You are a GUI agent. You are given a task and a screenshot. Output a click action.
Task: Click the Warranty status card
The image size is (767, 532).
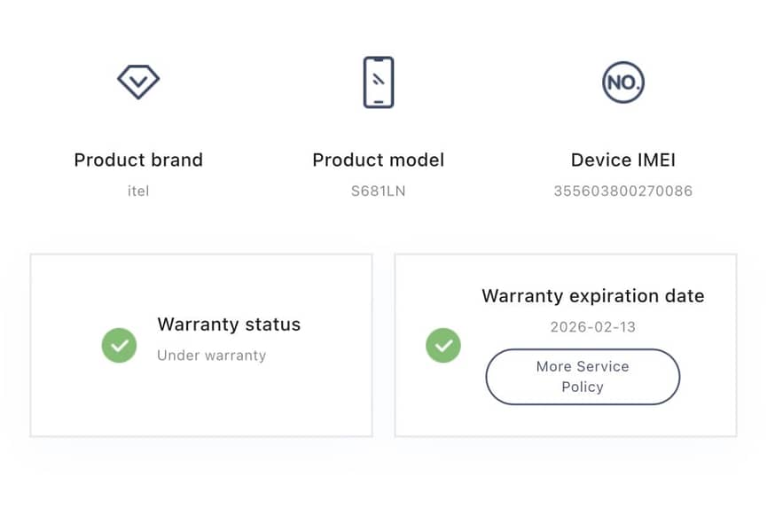click(x=201, y=345)
